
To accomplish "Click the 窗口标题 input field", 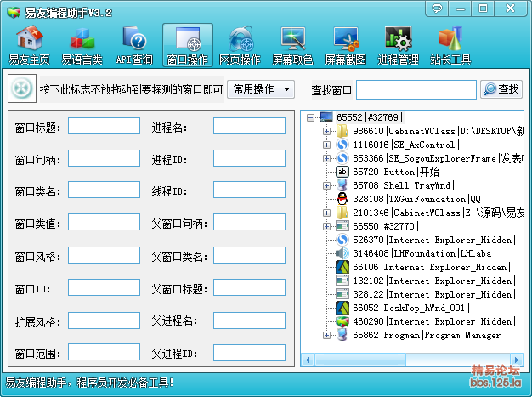I will pyautogui.click(x=105, y=126).
